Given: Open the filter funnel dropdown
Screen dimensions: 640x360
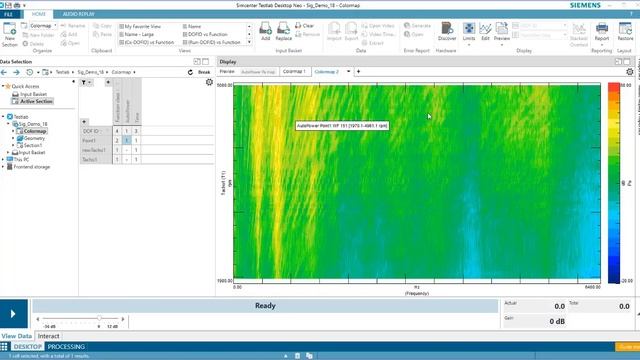Looking at the screenshot, I should tap(86, 82).
